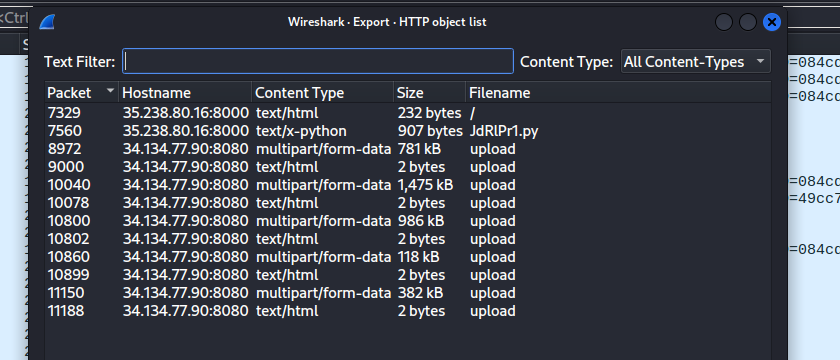Screen dimensions: 840x360
Task: Click upload filename in packet 11150 row
Action: pos(492,292)
